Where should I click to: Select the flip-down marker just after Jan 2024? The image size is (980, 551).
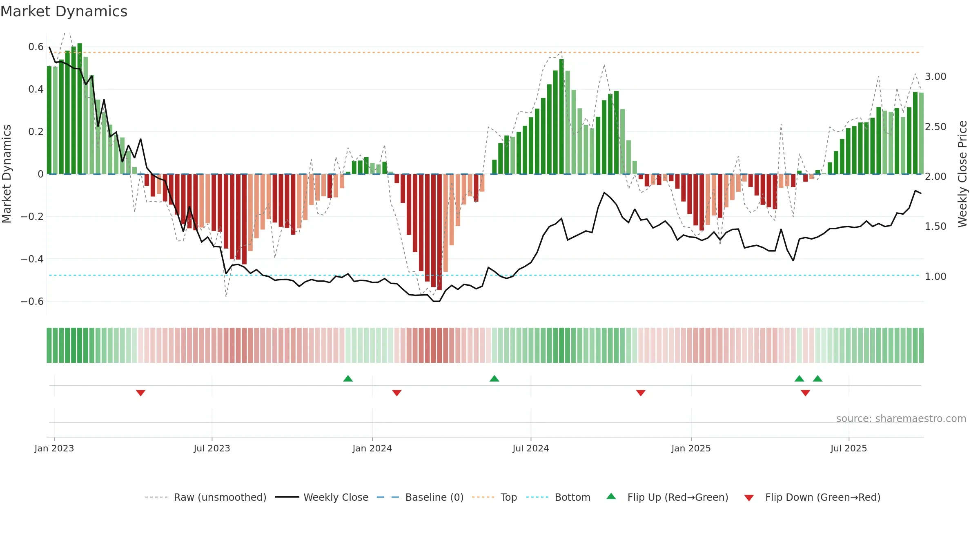tap(397, 393)
